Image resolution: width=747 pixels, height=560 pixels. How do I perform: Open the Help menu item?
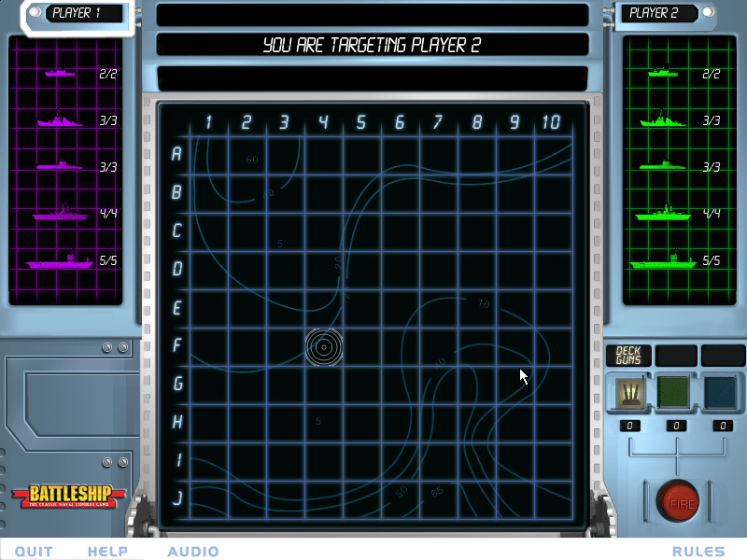(x=107, y=552)
